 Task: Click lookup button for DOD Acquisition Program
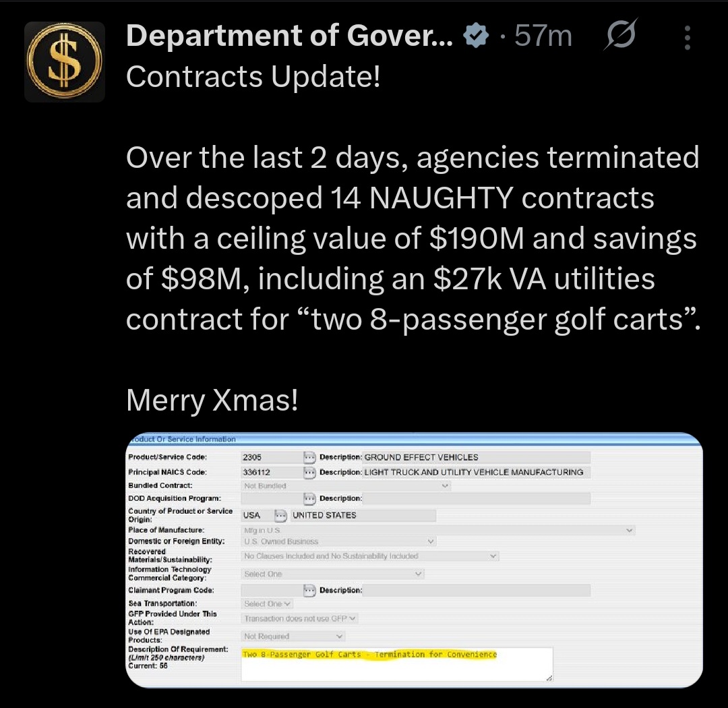point(310,498)
